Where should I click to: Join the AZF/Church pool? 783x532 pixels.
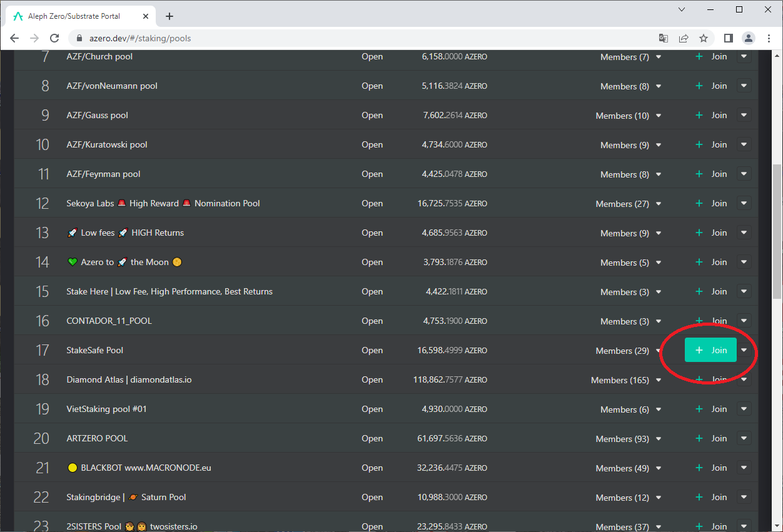pyautogui.click(x=711, y=56)
